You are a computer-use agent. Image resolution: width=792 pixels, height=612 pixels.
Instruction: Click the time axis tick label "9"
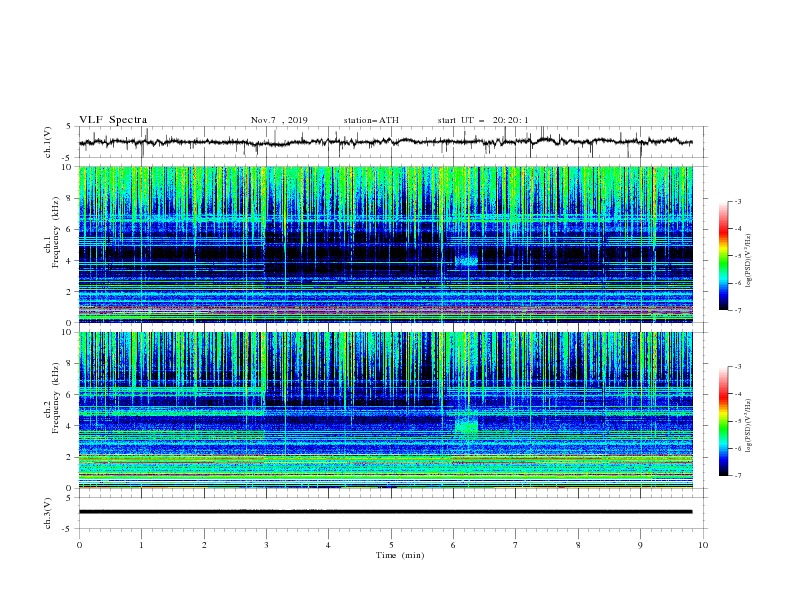pyautogui.click(x=640, y=545)
